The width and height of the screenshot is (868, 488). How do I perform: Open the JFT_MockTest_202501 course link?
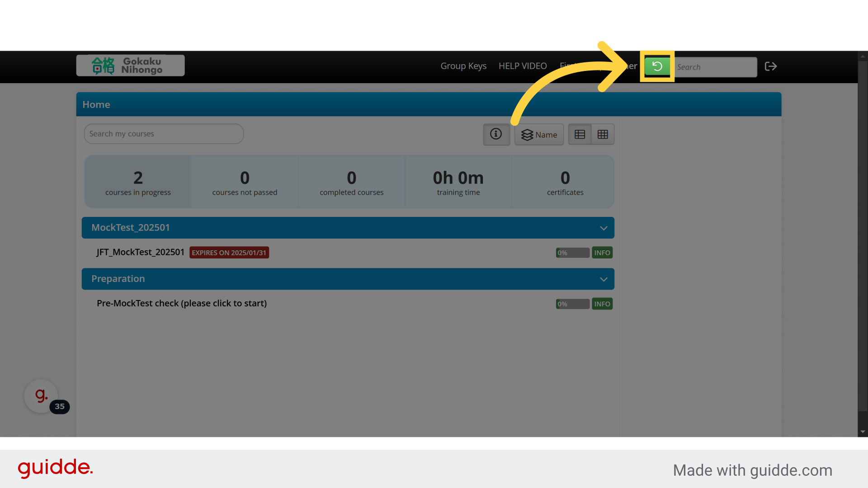coord(140,252)
